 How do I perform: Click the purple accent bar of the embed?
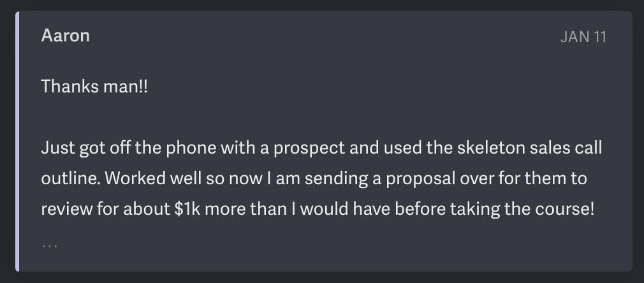17,141
